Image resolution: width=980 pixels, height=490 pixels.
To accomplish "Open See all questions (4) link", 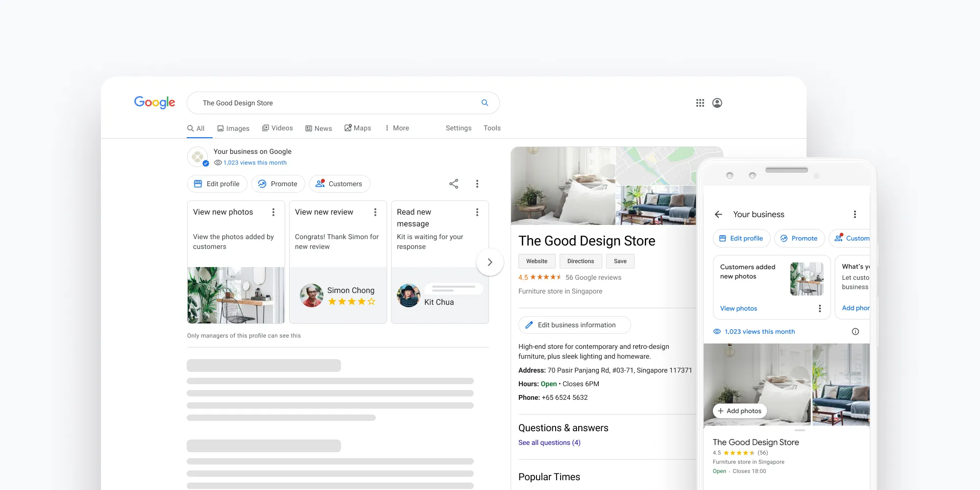I will tap(549, 442).
